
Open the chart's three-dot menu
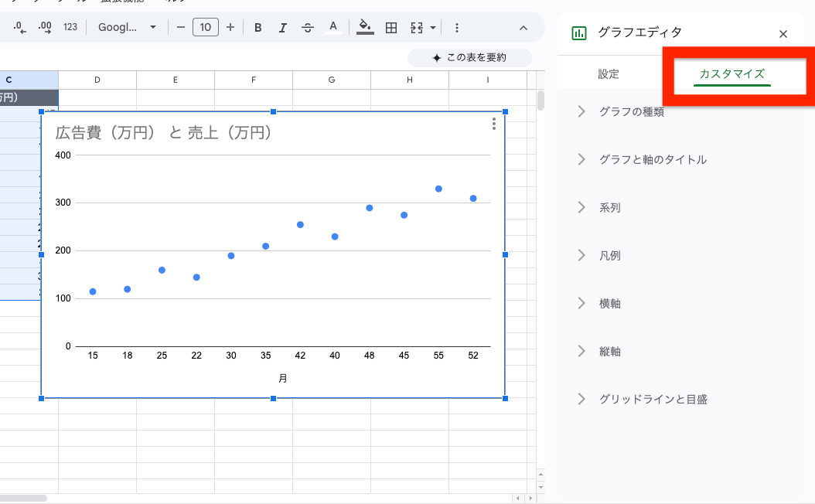pos(494,124)
